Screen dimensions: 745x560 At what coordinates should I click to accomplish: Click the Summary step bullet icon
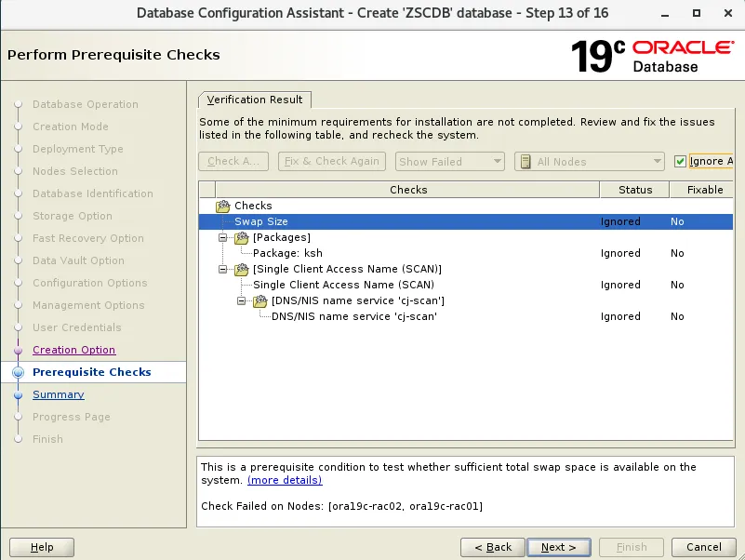click(x=18, y=395)
